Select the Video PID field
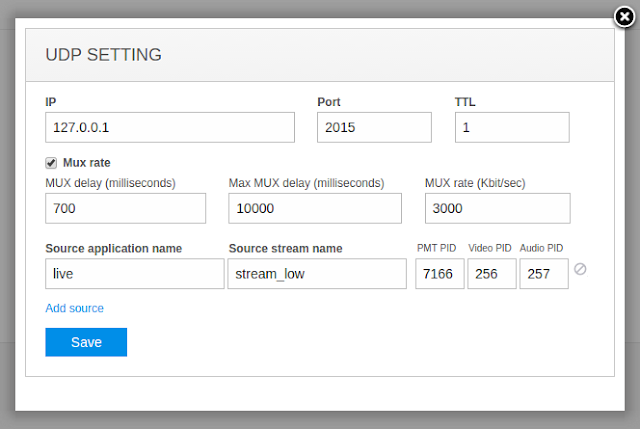640x429 pixels. coord(492,273)
